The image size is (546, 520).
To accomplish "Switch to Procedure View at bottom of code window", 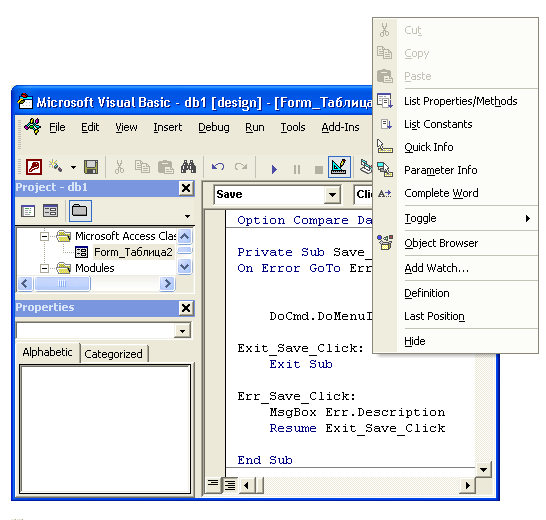I will pyautogui.click(x=212, y=483).
